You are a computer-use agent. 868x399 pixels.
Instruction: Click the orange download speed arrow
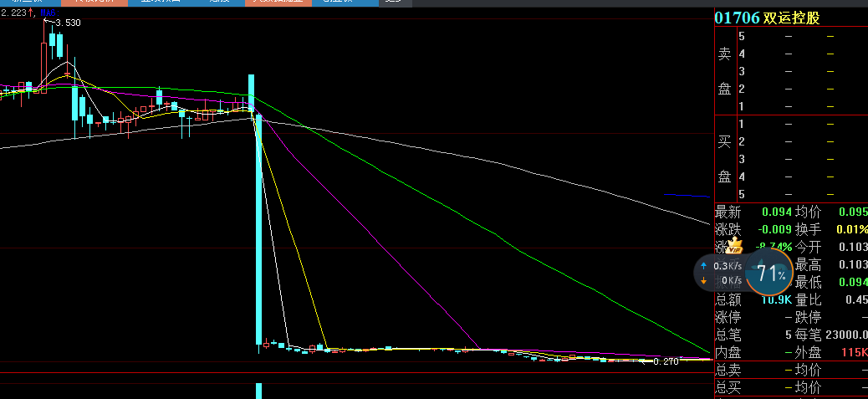(x=702, y=281)
